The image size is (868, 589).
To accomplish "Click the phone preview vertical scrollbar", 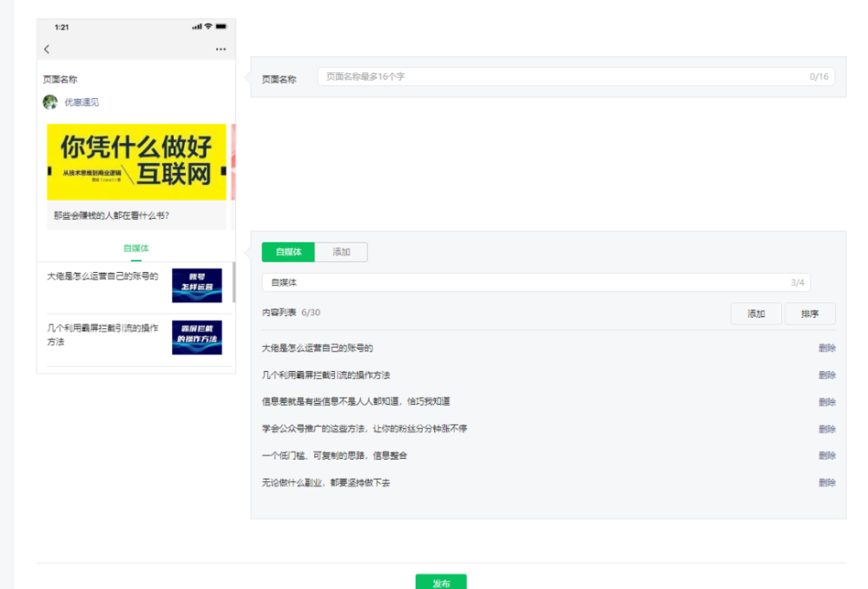I will point(233,282).
